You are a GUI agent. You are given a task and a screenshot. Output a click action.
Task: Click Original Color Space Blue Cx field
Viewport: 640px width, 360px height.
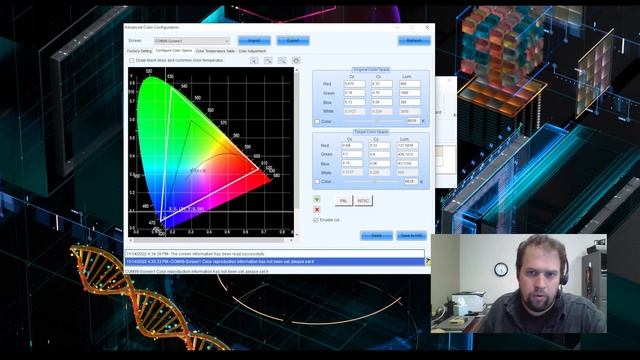coord(354,102)
